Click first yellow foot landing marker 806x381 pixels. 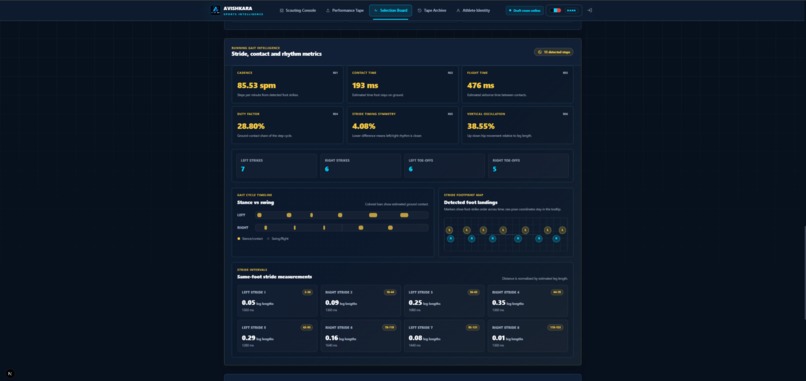[x=449, y=230]
